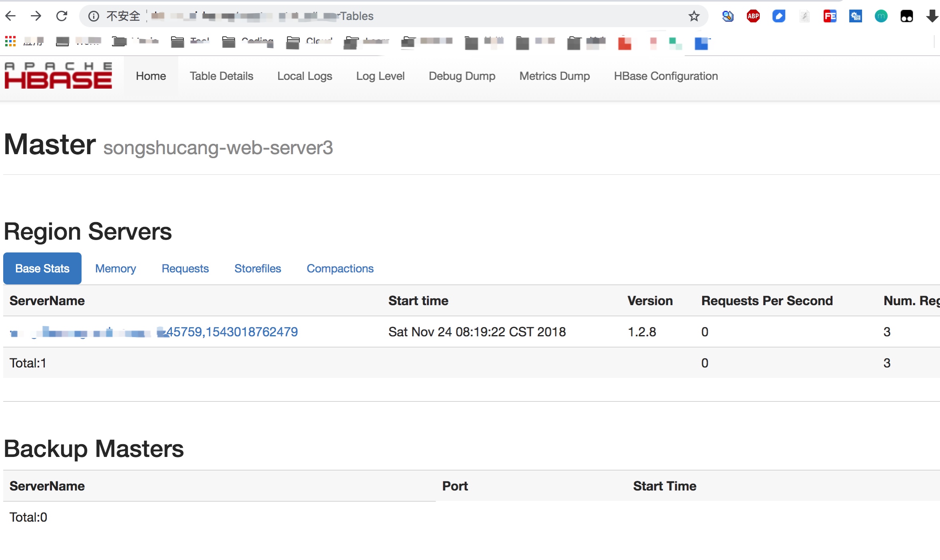Click the browser back arrow
Screen dimensions: 940x560
point(11,16)
